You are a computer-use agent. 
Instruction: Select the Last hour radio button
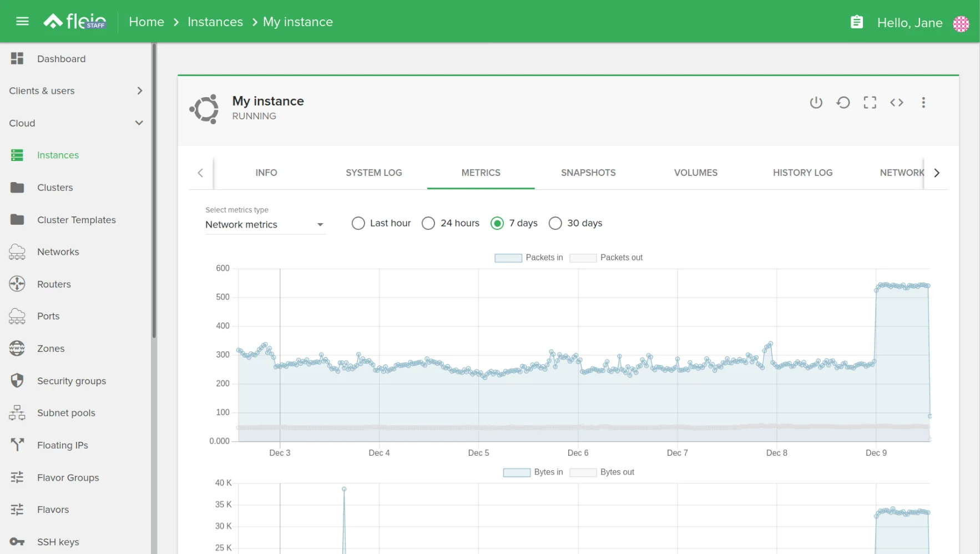(358, 223)
